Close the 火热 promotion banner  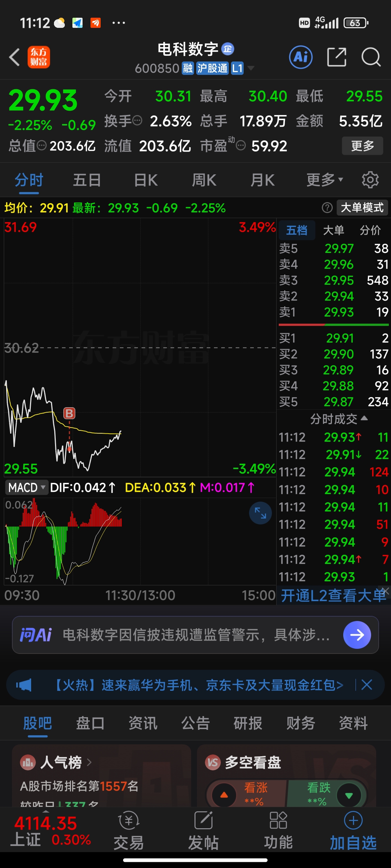click(367, 685)
